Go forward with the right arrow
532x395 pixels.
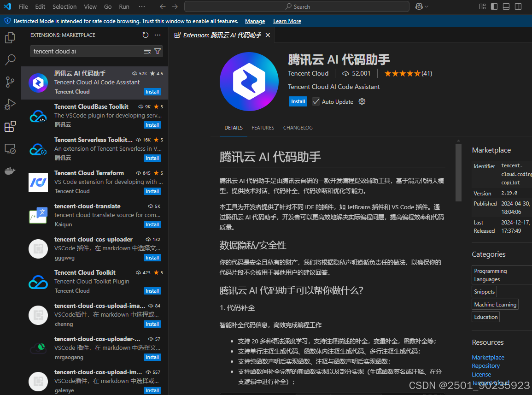(x=175, y=7)
